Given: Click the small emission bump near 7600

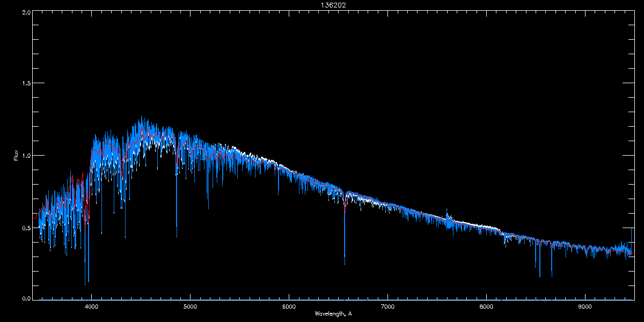Looking at the screenshot, I should pyautogui.click(x=447, y=213).
